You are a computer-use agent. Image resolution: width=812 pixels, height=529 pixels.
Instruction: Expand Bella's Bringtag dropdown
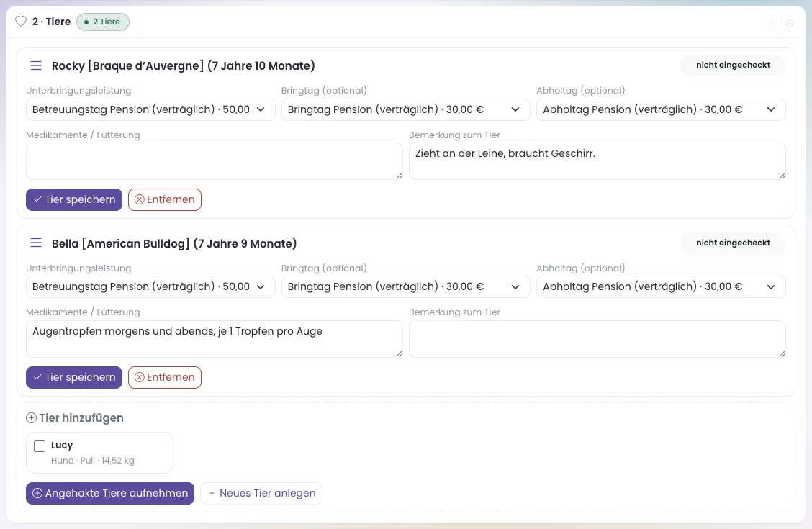pyautogui.click(x=405, y=286)
